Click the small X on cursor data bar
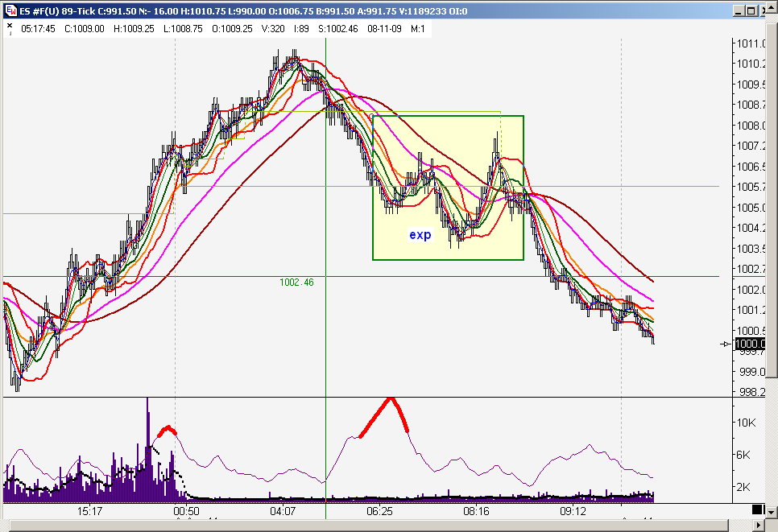778x532 pixels. (x=10, y=25)
